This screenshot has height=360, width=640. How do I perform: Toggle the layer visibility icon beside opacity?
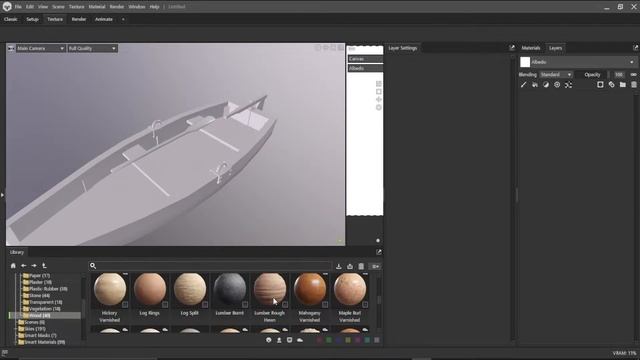633,75
